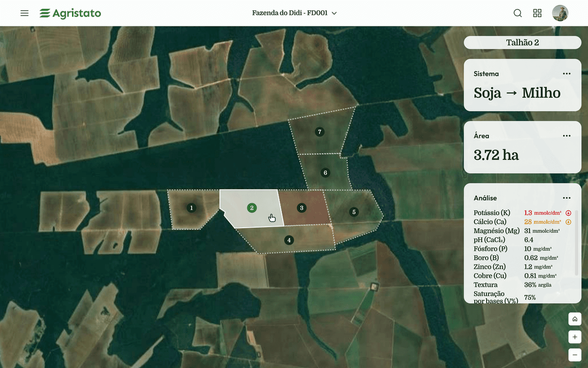Open the Sistema panel options menu

[x=566, y=74]
